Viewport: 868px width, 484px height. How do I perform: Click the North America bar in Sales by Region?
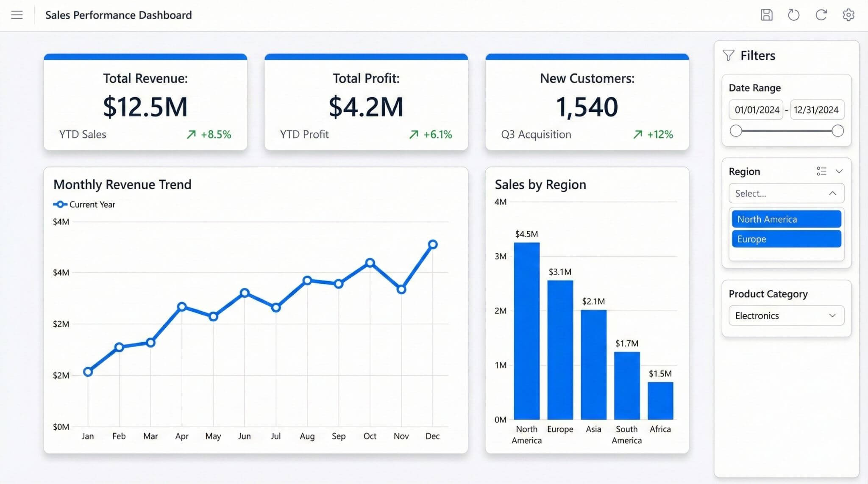pos(526,330)
